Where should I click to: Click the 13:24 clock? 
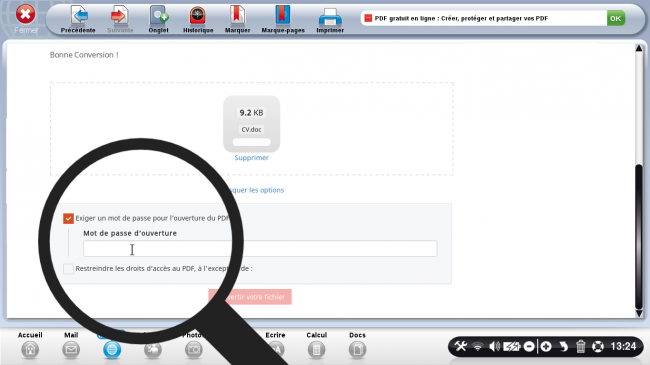pyautogui.click(x=623, y=346)
